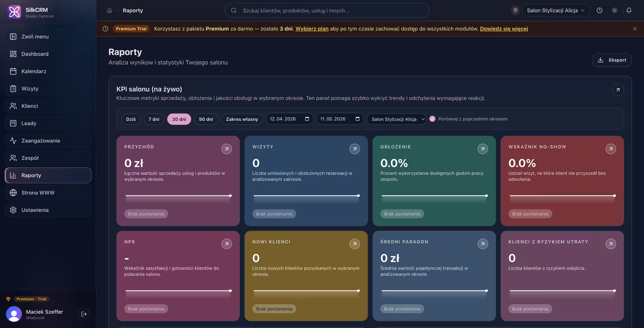644x328 pixels.
Task: Open KPI salonu panel expand arrow
Action: 618,89
